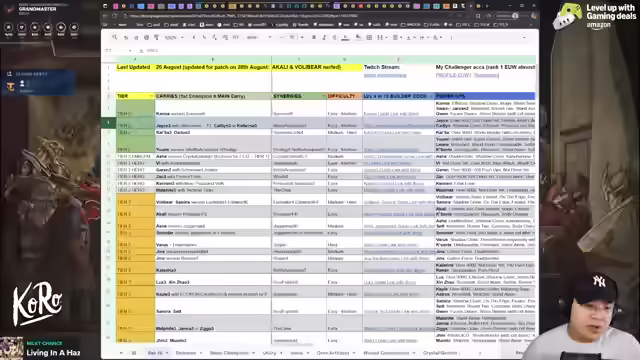This screenshot has height=360, width=640.
Task: Activate the paint format roller icon
Action: click(156, 38)
